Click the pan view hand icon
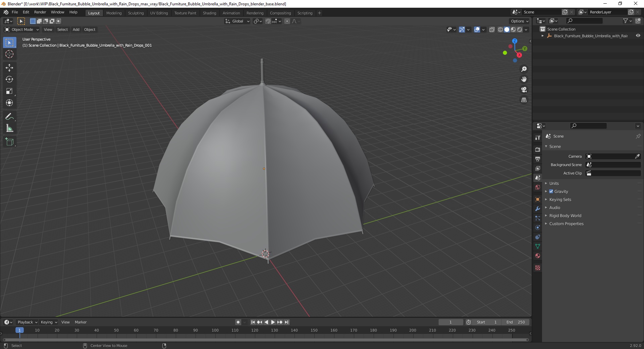Image resolution: width=644 pixels, height=349 pixels. coord(524,79)
